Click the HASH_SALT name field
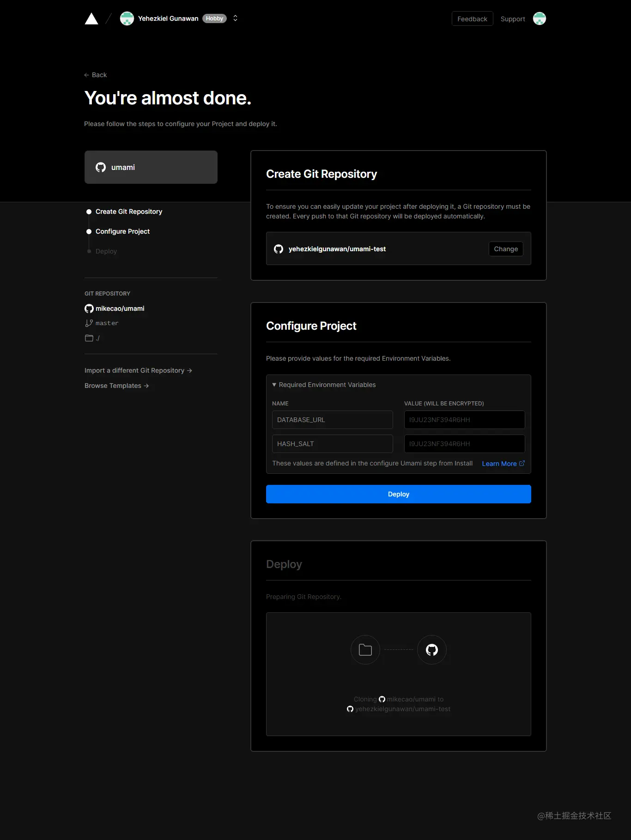This screenshot has height=840, width=631. (333, 444)
